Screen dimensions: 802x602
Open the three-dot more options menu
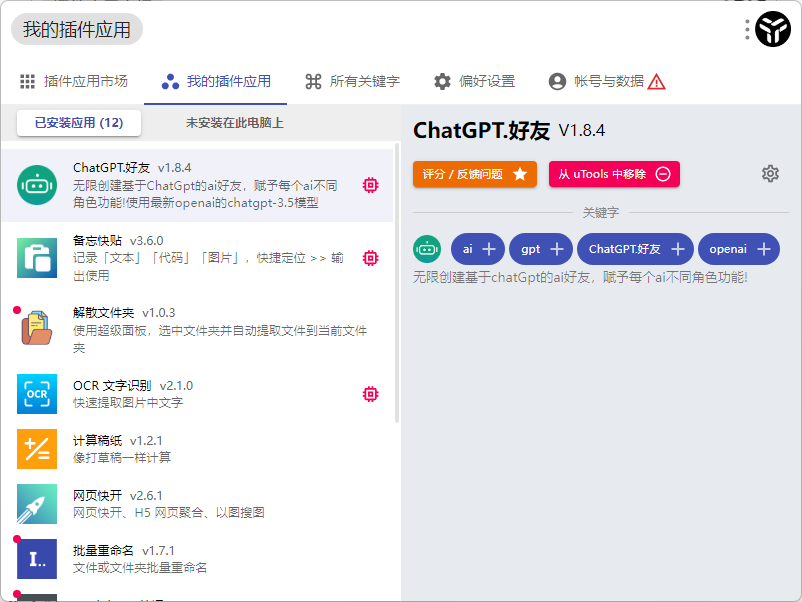(x=747, y=30)
